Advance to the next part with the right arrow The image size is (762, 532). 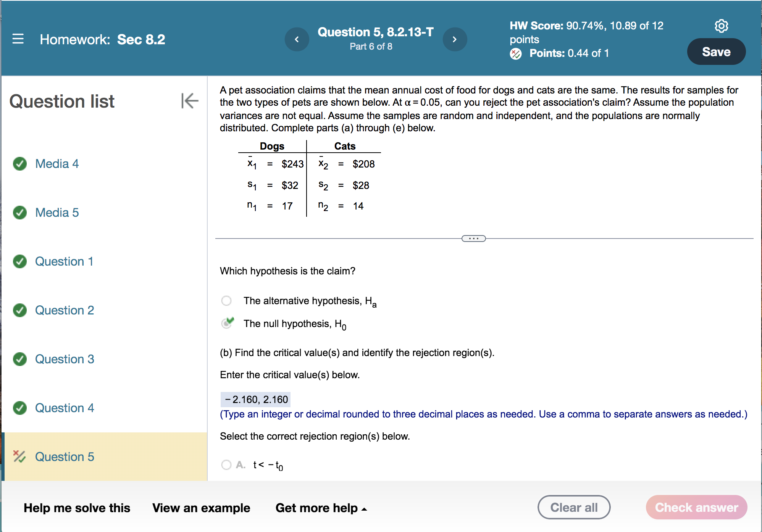[x=455, y=39]
